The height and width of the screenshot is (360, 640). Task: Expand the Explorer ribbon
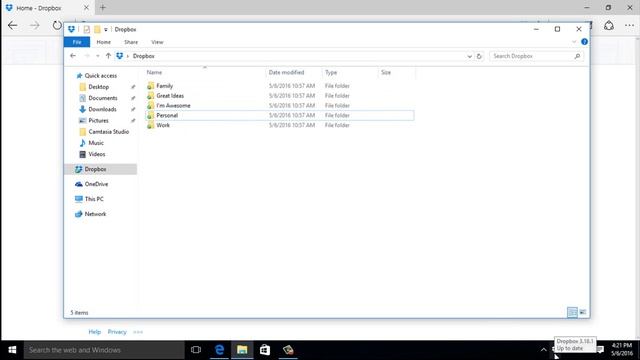point(574,42)
